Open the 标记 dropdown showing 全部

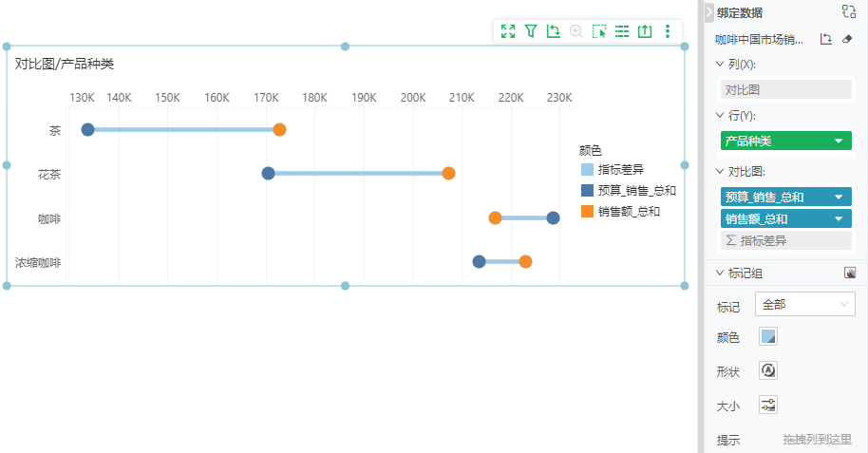[804, 304]
